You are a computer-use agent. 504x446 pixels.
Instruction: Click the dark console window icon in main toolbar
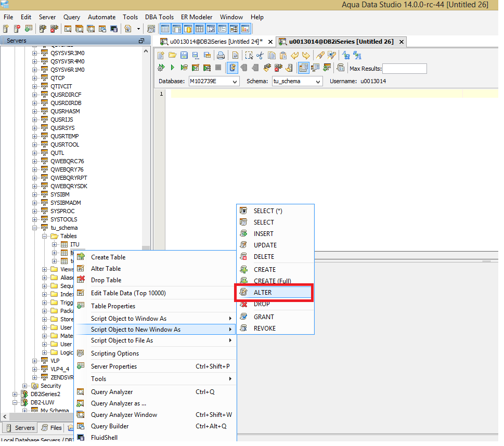coord(114,29)
